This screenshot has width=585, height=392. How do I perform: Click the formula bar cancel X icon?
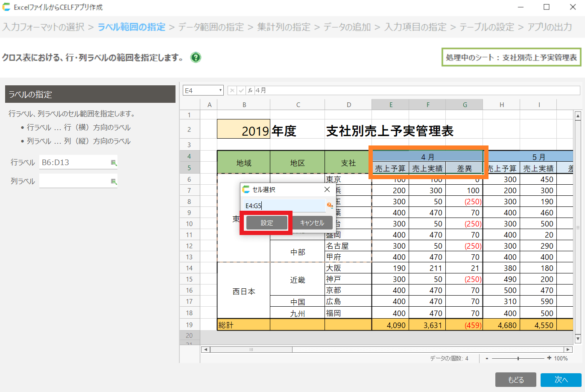point(232,90)
